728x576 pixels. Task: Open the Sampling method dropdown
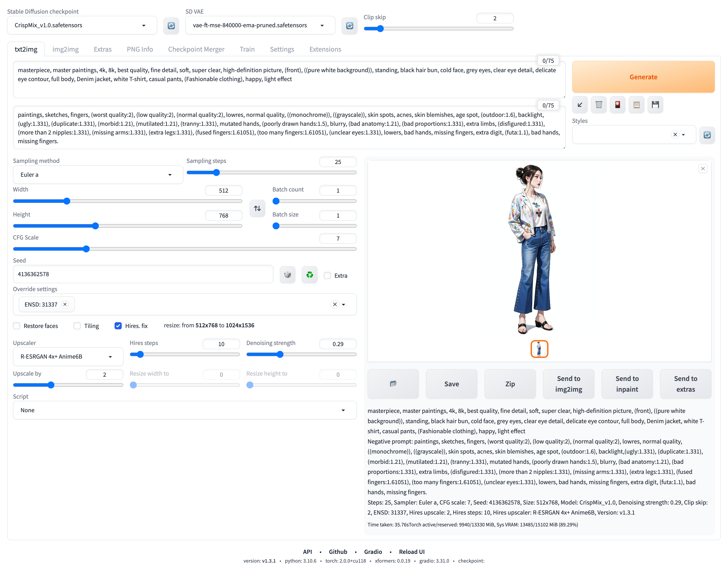point(98,175)
